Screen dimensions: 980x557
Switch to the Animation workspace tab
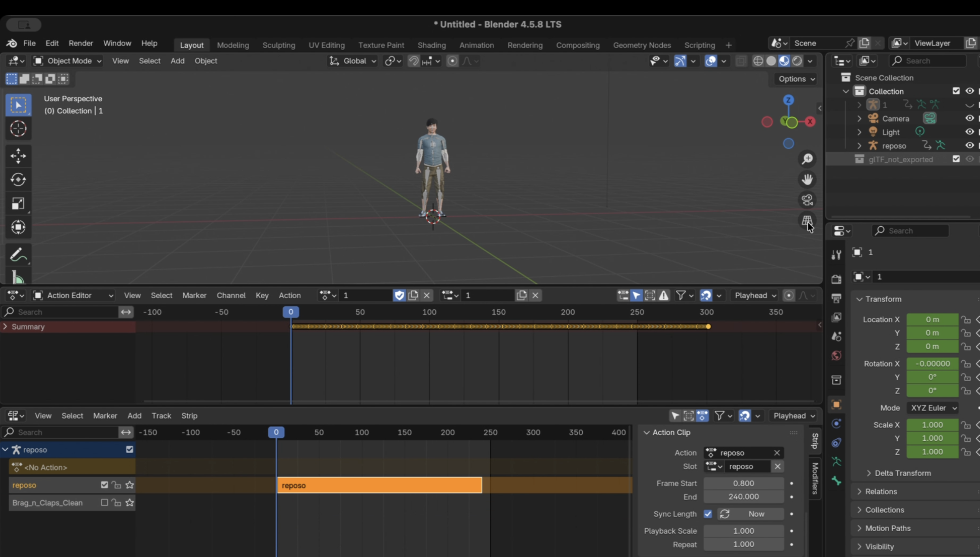pyautogui.click(x=476, y=45)
